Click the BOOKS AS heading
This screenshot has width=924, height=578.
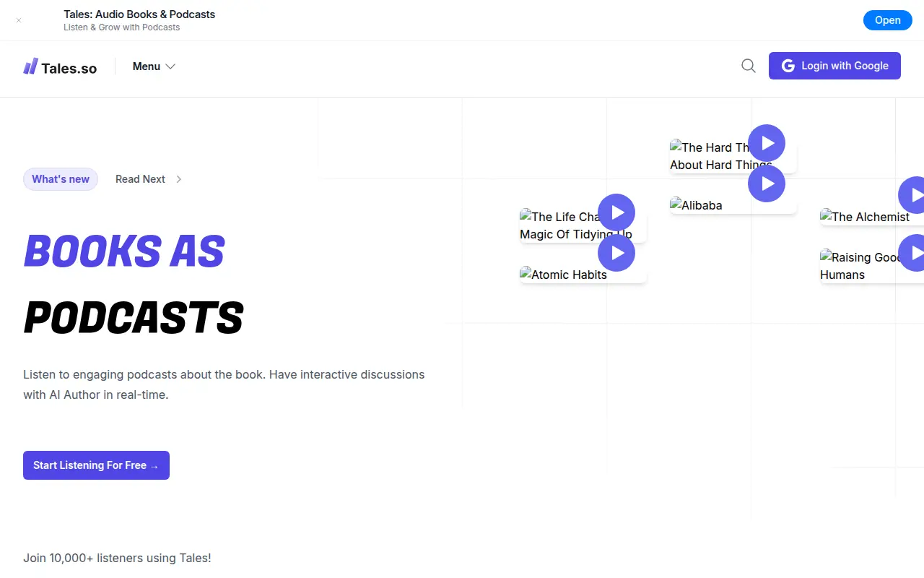point(124,251)
